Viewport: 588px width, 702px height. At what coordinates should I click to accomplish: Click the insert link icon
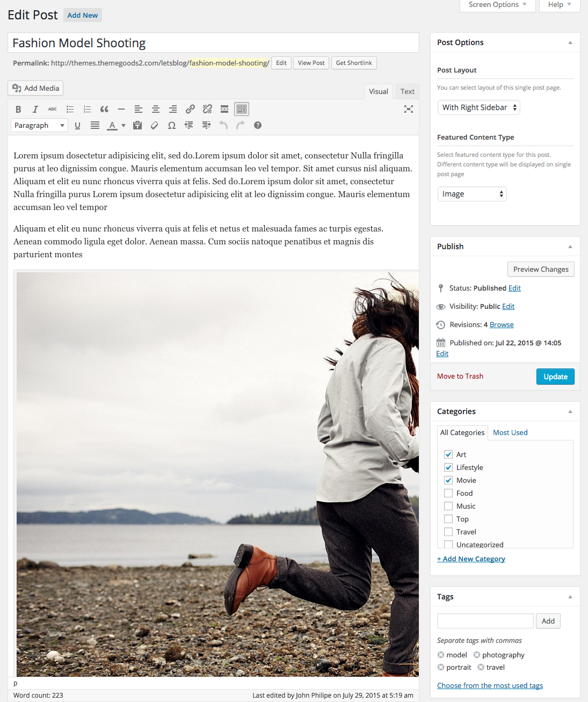(190, 109)
